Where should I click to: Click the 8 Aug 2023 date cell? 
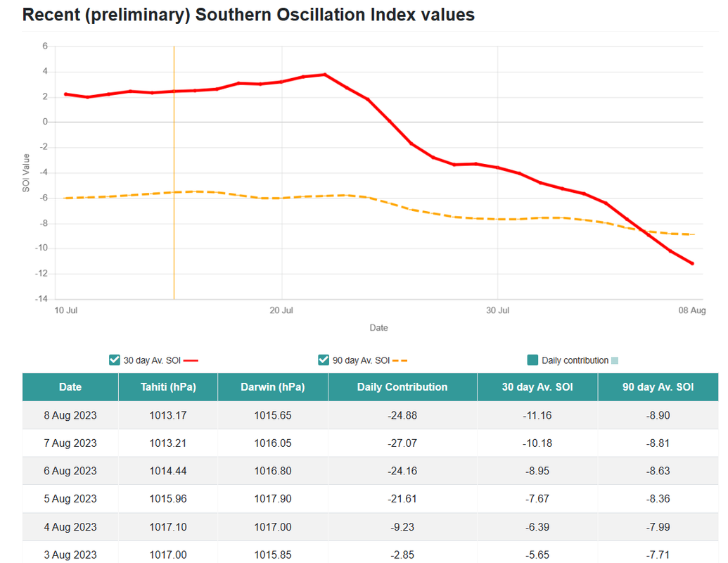click(70, 415)
